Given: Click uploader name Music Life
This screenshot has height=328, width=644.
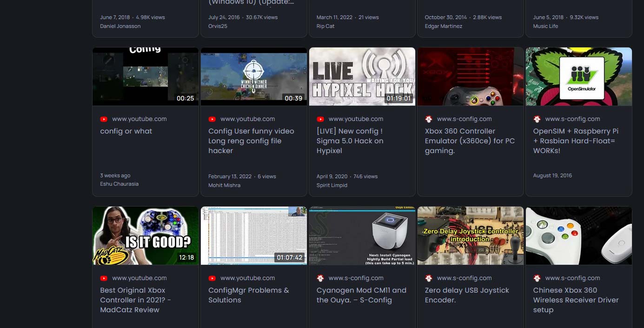Looking at the screenshot, I should [x=545, y=26].
